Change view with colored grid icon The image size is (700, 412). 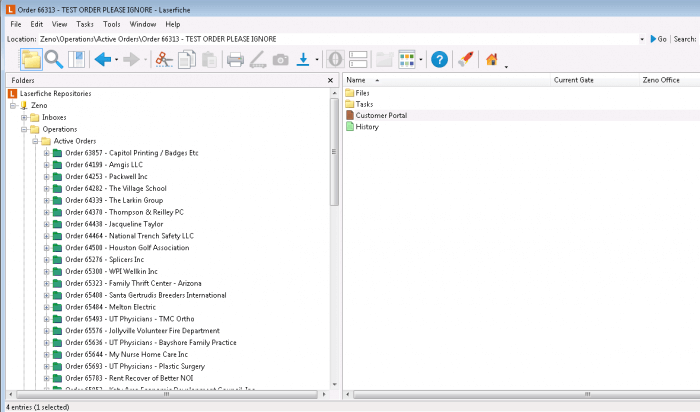pos(407,59)
